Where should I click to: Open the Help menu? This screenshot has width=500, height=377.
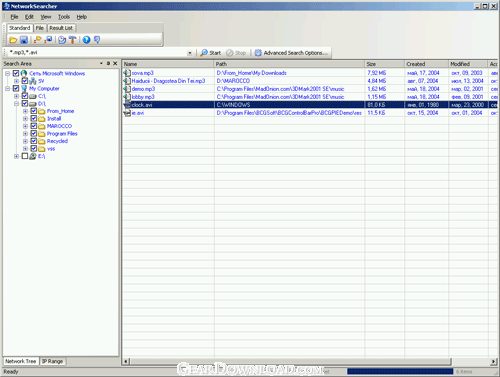coord(82,17)
